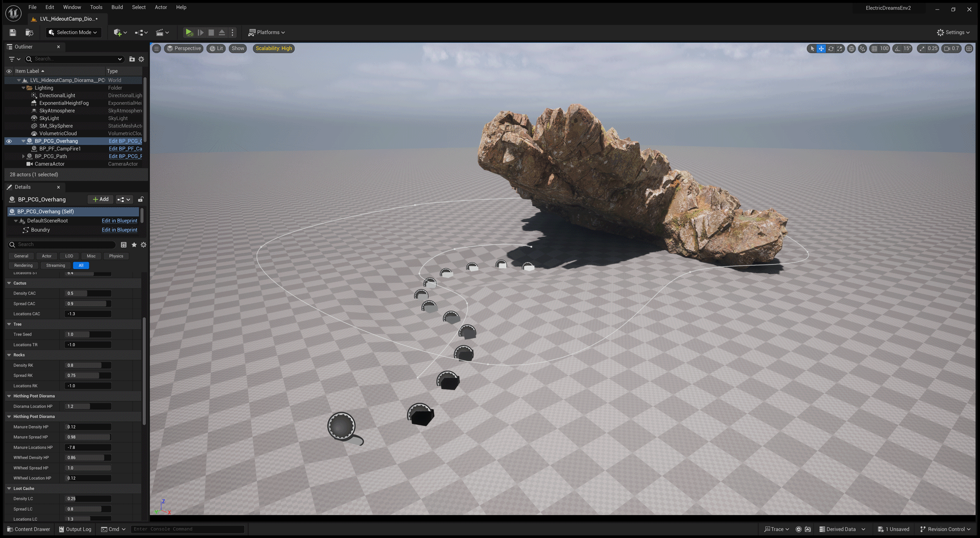Open the Browse content icon beside Save

(29, 32)
